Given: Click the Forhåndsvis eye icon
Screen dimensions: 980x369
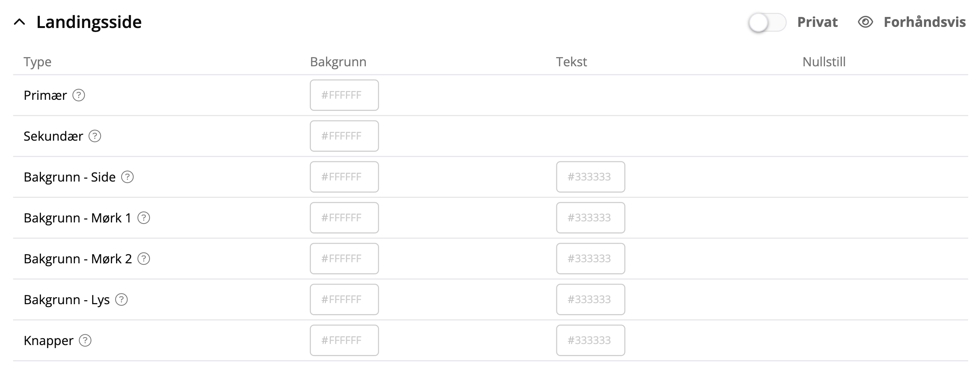Looking at the screenshot, I should click(x=865, y=22).
